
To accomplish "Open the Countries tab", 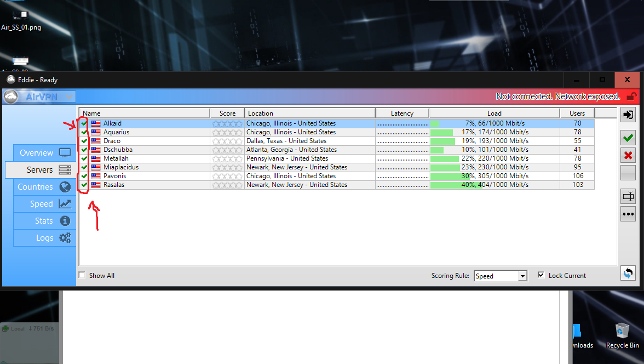I will (x=45, y=187).
